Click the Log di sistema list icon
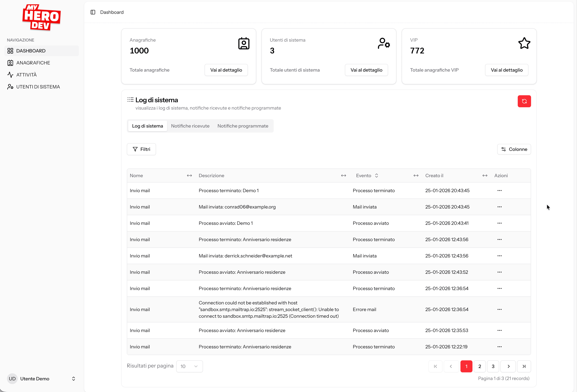This screenshot has height=392, width=577. coord(130,100)
